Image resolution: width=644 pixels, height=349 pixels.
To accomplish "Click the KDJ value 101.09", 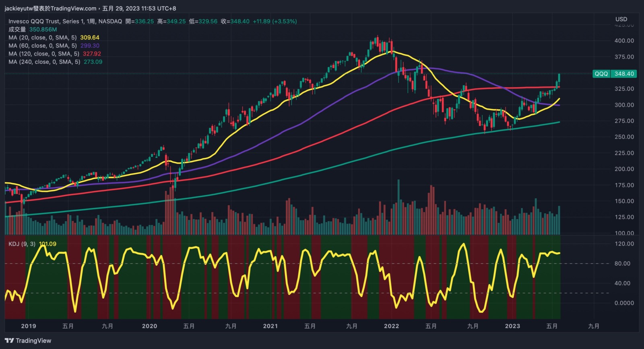I will click(47, 244).
